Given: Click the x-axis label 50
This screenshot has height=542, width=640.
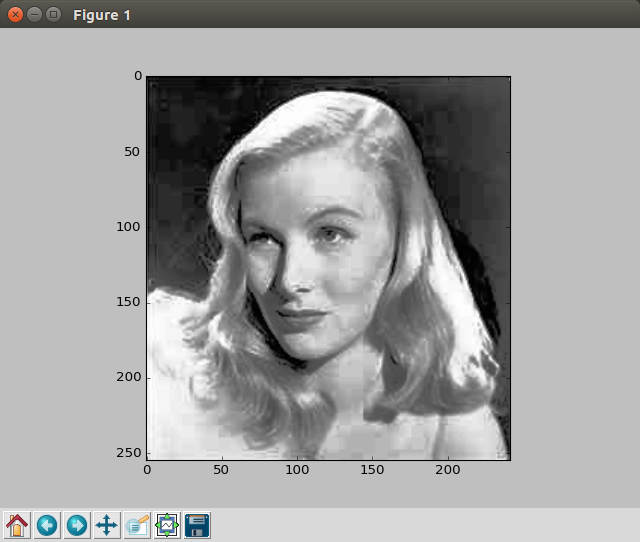Looking at the screenshot, I should tap(221, 470).
